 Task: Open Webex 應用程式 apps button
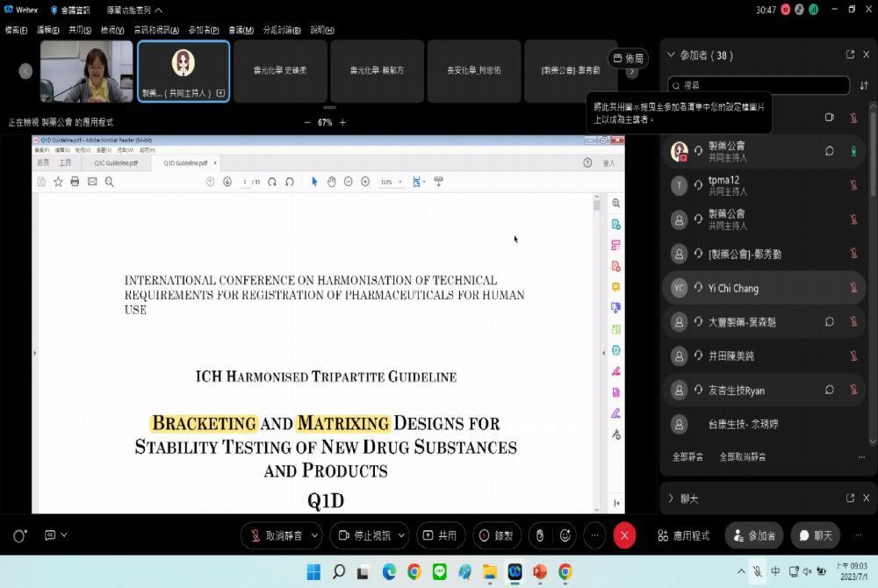point(684,535)
